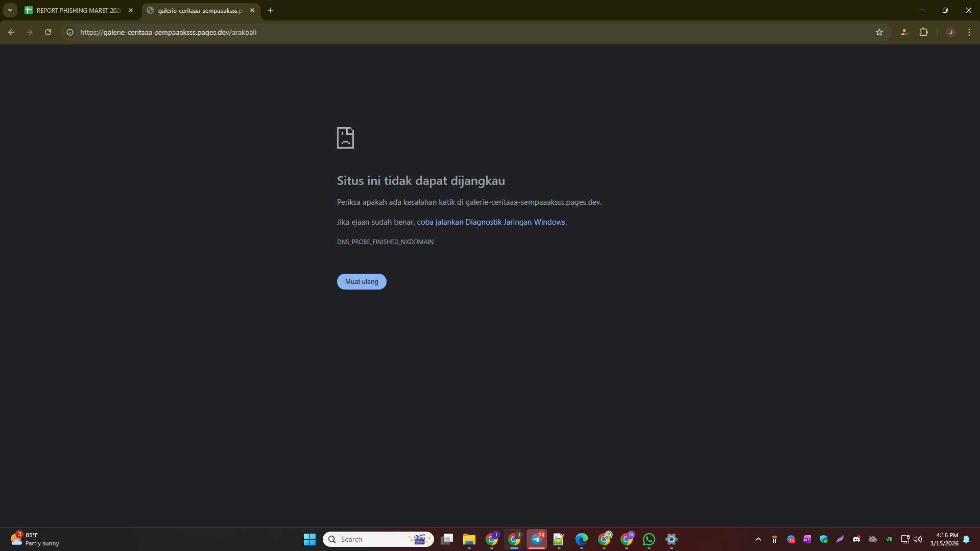Click the DNS_PROBE_FINISHED_NXDOMAIN error code
This screenshot has height=551, width=980.
pyautogui.click(x=385, y=242)
